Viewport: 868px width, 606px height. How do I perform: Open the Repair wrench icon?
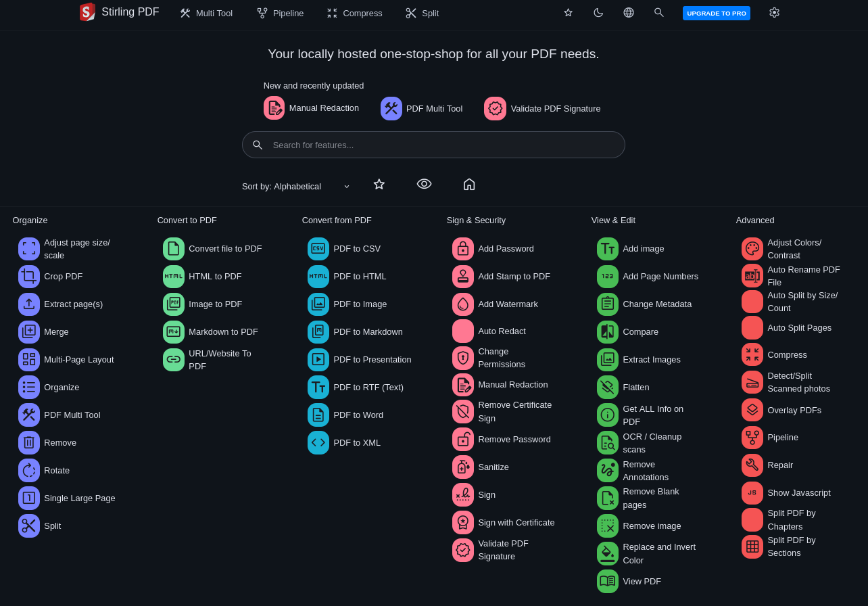pos(752,465)
